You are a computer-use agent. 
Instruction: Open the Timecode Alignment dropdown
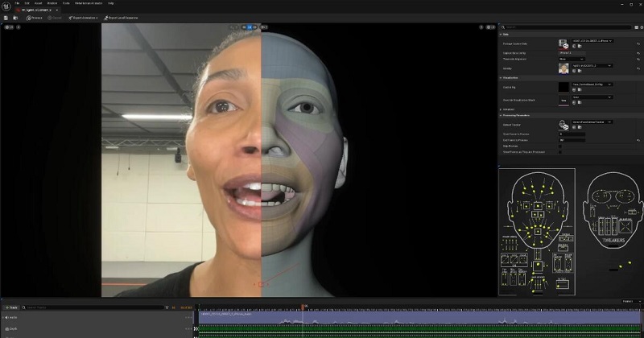[x=572, y=59]
